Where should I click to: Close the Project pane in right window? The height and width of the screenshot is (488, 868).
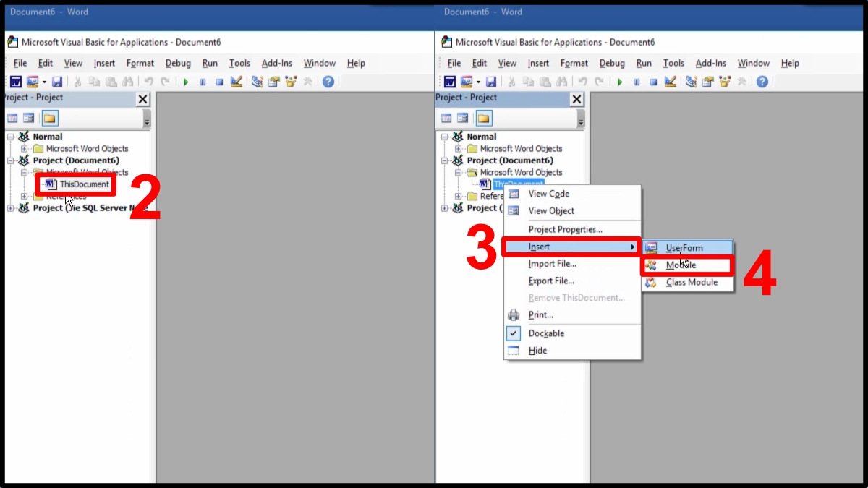[577, 100]
